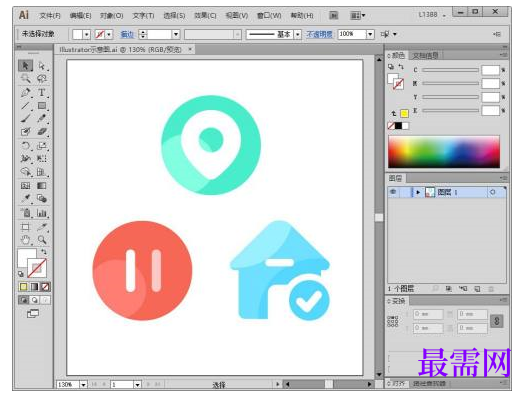
Task: Click the CMYK color spectrum bar
Action: tap(444, 152)
